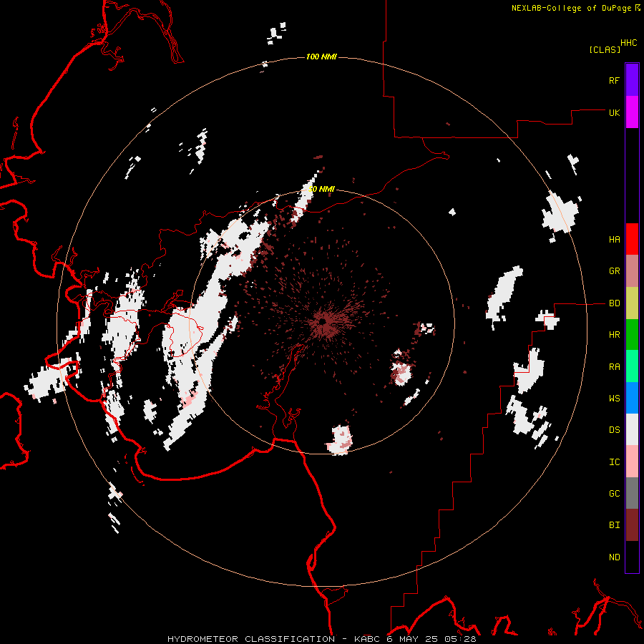Click the GC gray legend swatch

[x=632, y=493]
